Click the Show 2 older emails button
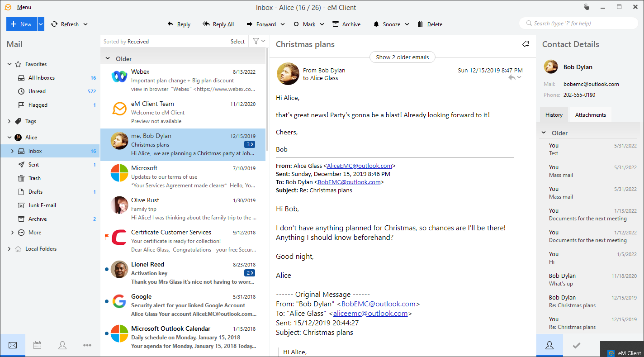 coord(402,57)
